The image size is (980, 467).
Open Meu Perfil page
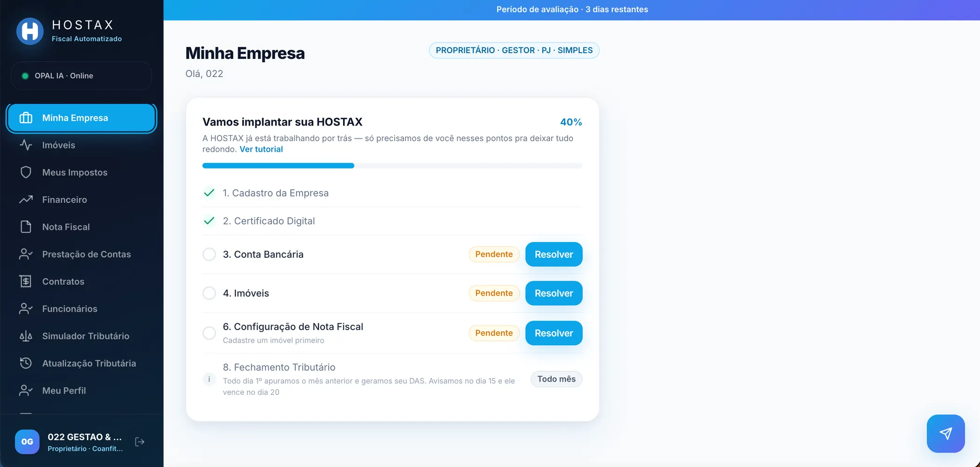tap(81, 390)
